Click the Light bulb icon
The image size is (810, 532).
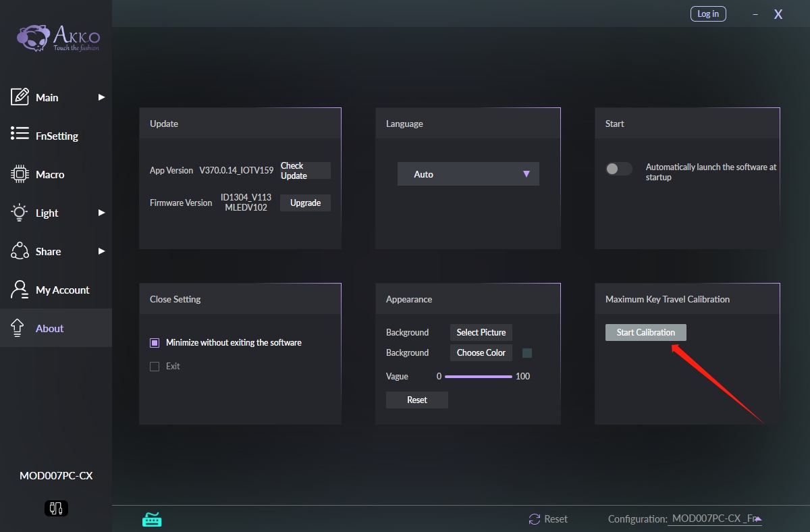point(20,212)
